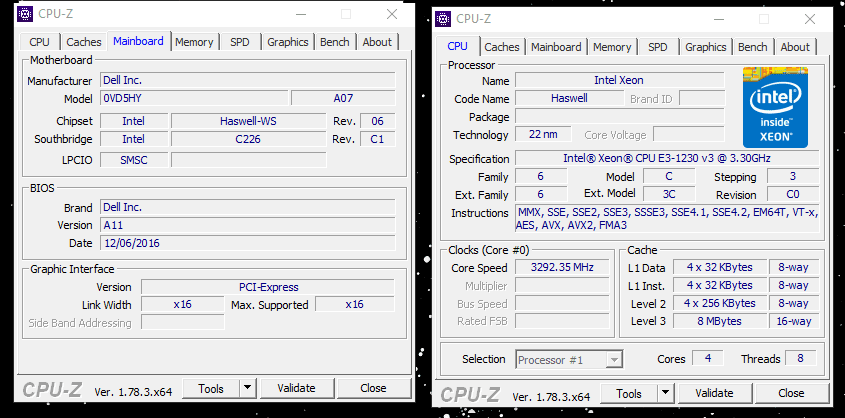Click Validate in the right window
This screenshot has width=845, height=418.
(x=715, y=394)
